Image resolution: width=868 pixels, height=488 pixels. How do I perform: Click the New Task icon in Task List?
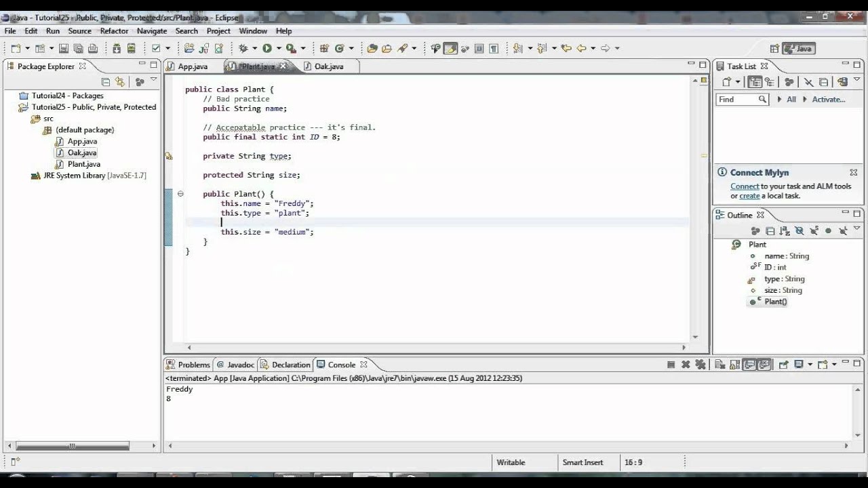coord(726,81)
